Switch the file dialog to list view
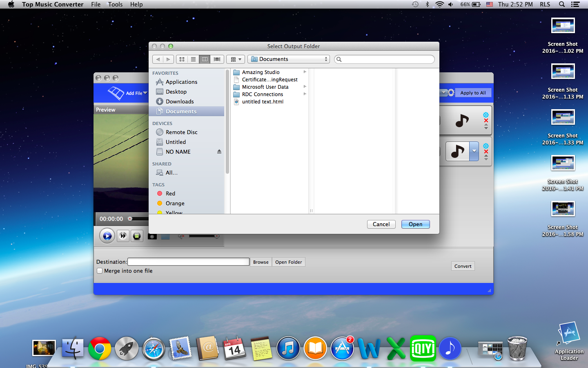 pyautogui.click(x=194, y=59)
